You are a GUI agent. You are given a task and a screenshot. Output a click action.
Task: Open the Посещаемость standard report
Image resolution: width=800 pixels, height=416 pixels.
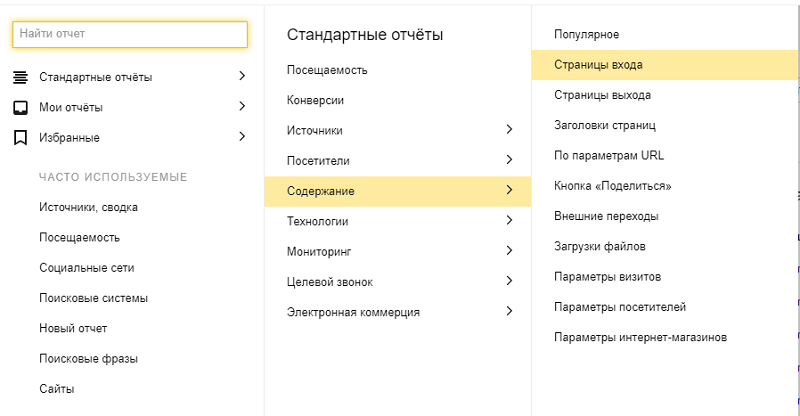327,70
